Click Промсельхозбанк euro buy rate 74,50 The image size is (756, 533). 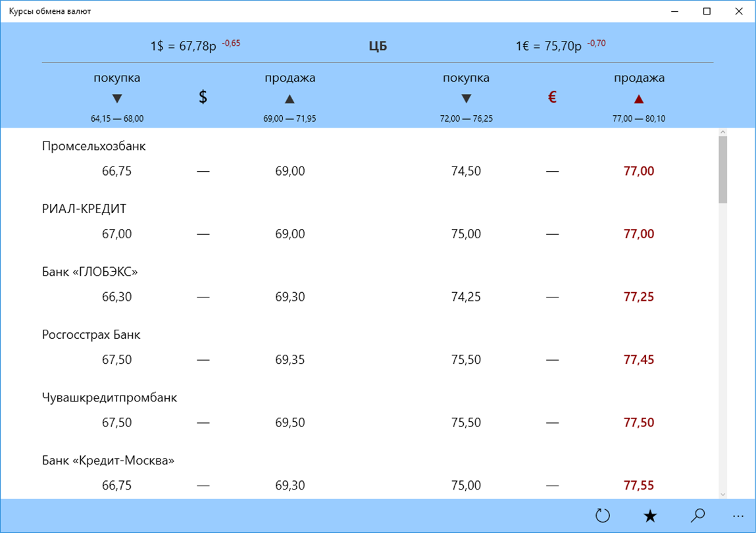coord(466,171)
